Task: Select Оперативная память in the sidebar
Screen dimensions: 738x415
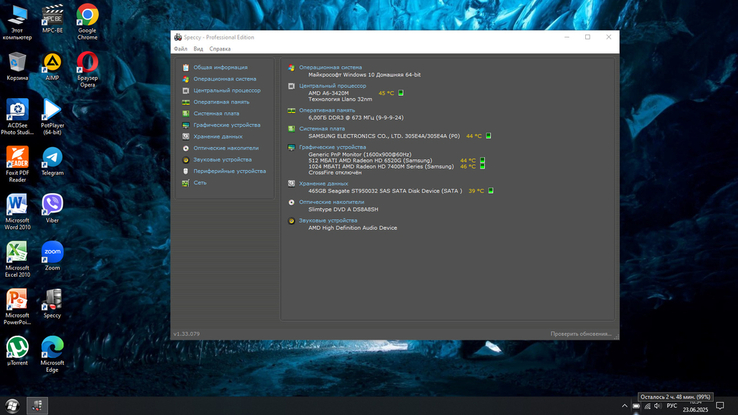Action: click(x=221, y=102)
